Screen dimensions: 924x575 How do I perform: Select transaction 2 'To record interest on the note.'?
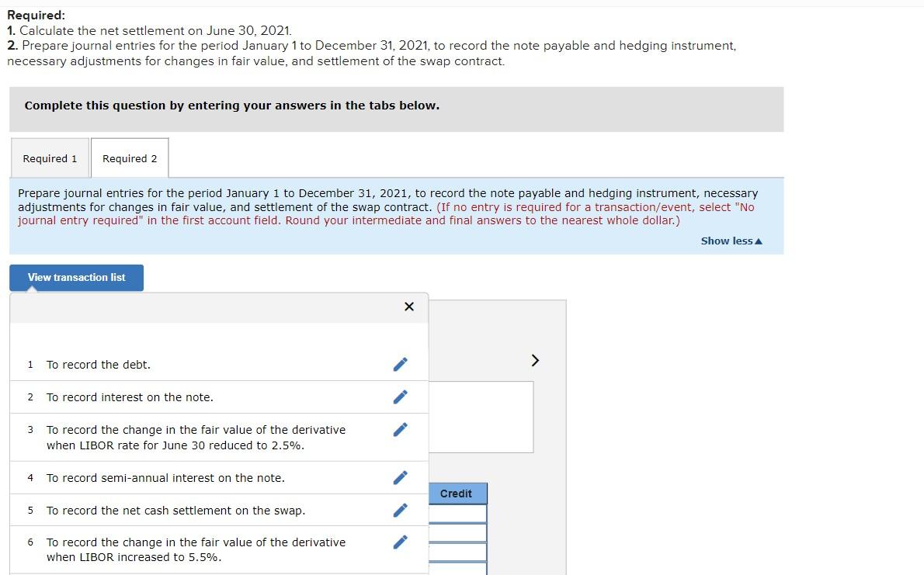pyautogui.click(x=219, y=397)
